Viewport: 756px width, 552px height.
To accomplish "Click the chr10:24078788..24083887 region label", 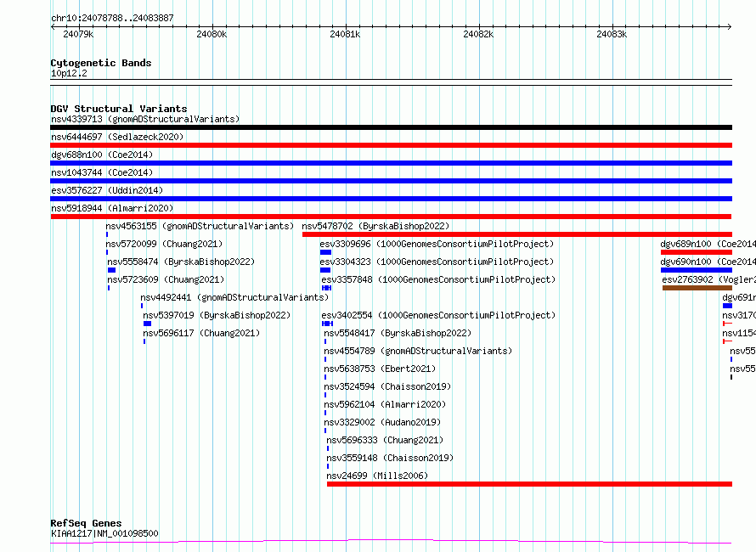I will tap(112, 18).
